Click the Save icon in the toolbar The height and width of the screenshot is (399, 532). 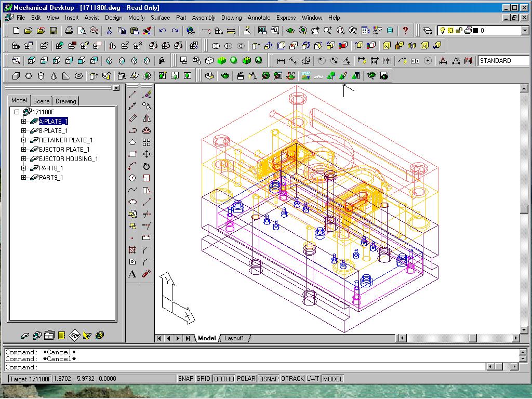pos(54,31)
